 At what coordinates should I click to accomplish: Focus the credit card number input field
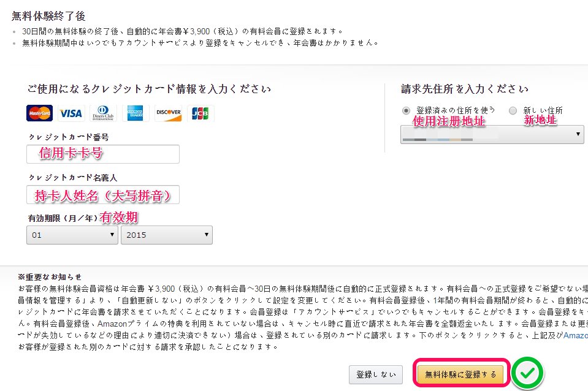click(x=103, y=154)
